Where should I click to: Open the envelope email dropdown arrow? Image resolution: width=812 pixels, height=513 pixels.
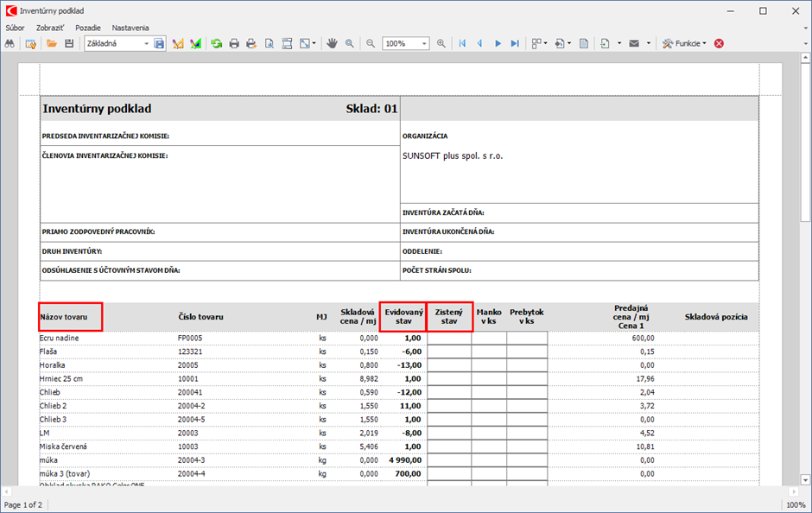coord(649,43)
